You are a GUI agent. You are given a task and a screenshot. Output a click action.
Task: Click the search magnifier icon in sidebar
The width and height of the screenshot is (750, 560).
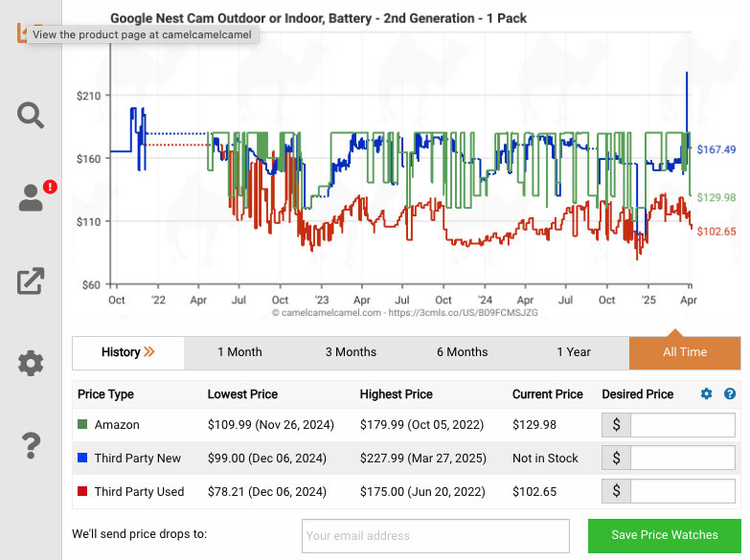pos(31,116)
